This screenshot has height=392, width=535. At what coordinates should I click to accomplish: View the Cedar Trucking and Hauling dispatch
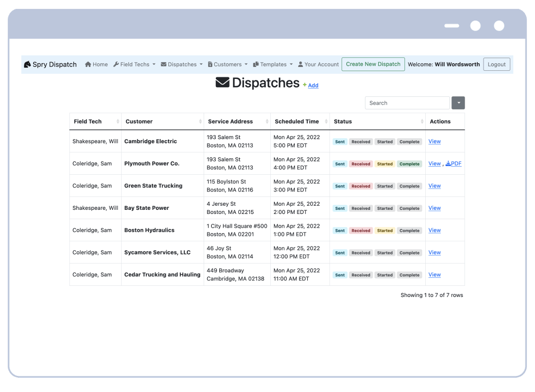click(434, 275)
